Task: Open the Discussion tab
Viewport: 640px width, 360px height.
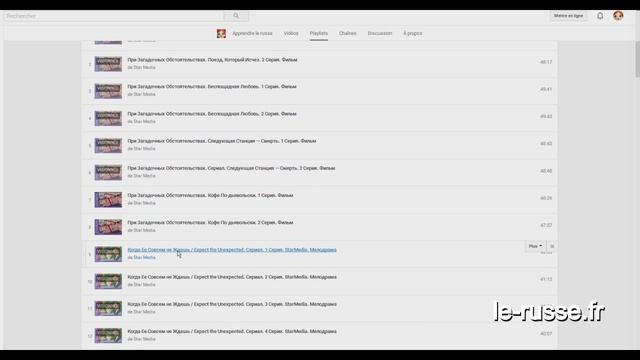Action: click(380, 33)
